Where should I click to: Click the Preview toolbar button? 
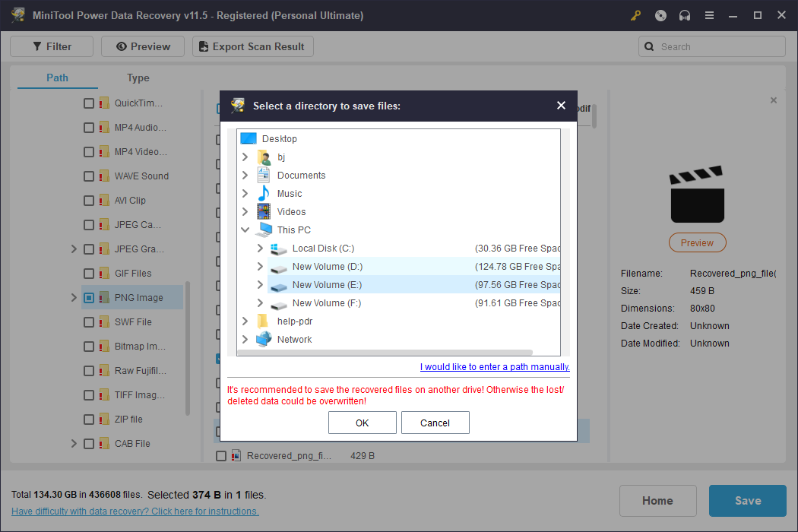click(143, 46)
